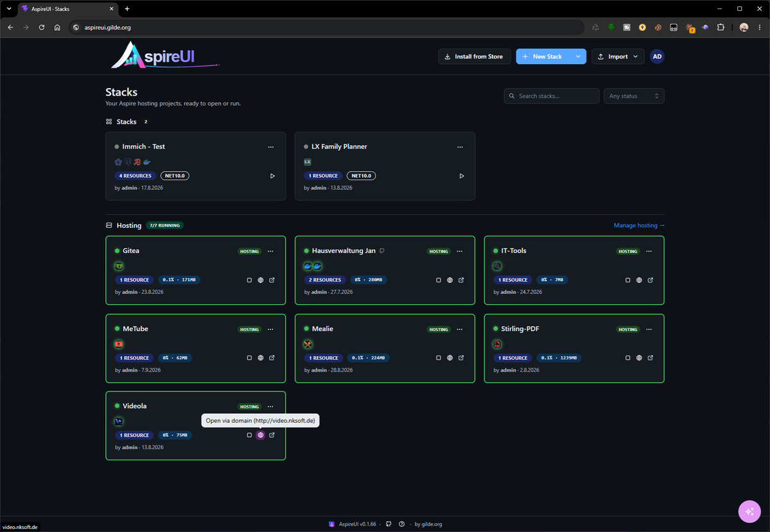Click external link icon on Videola card

[x=272, y=435]
